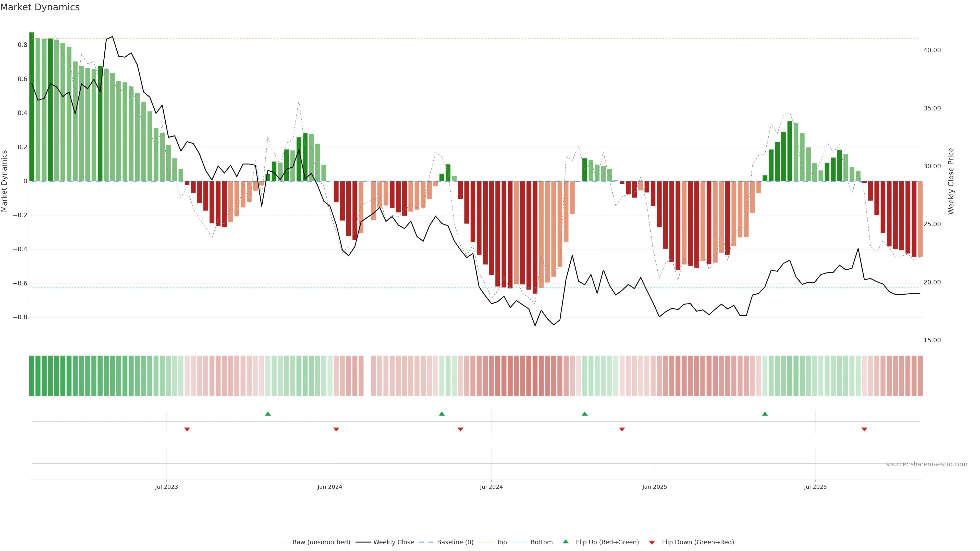The height and width of the screenshot is (551, 980).
Task: Toggle the Top line legend entry
Action: pyautogui.click(x=501, y=542)
